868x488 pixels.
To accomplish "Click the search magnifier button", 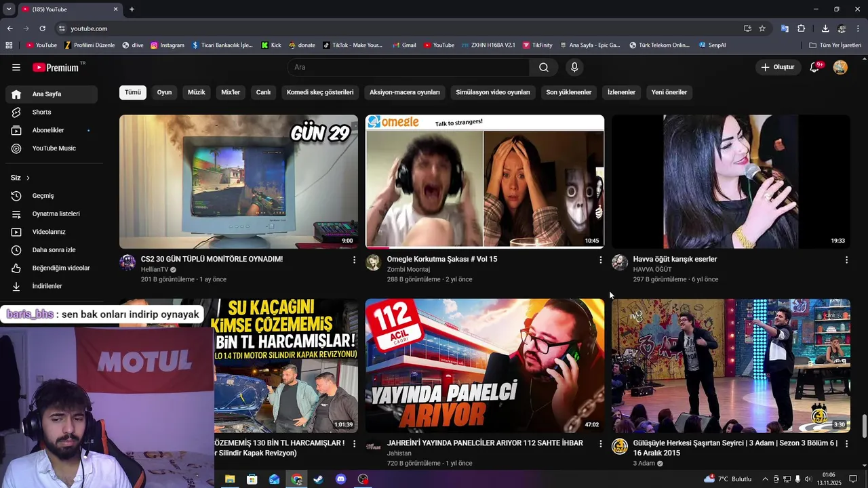I will [544, 67].
